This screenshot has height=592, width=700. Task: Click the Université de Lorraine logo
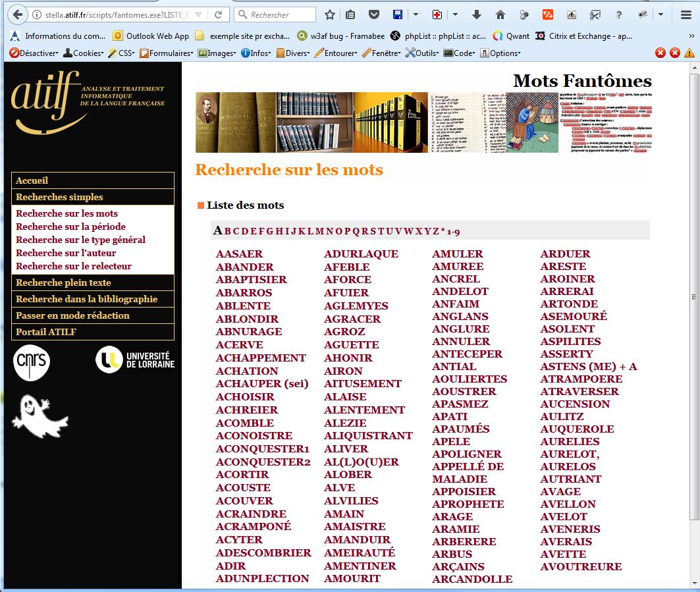[135, 360]
